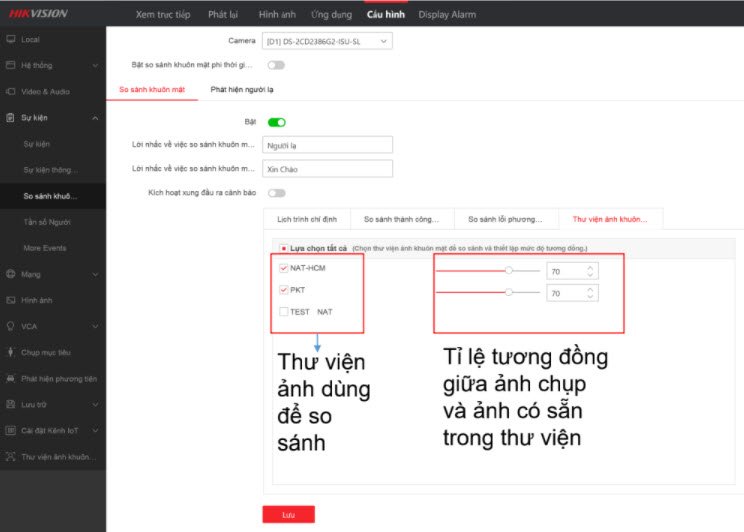Viewport: 744px width, 532px height.
Task: Click the NAT-HCM similarity slider handle
Action: tap(509, 270)
